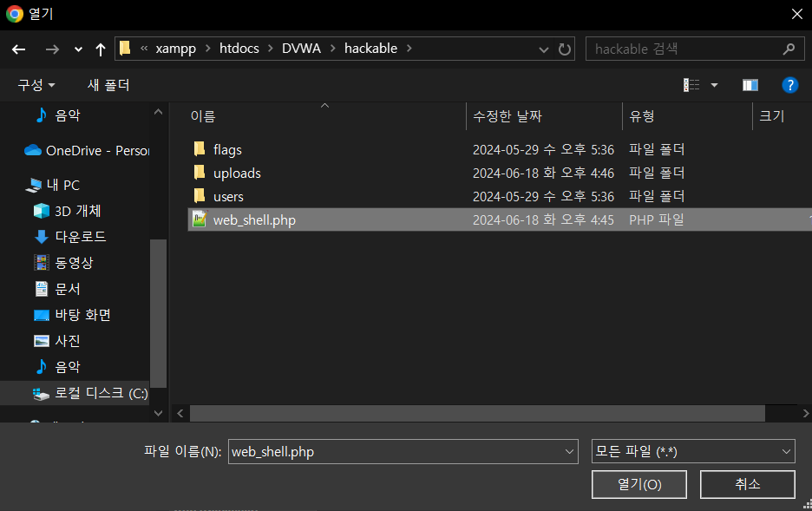This screenshot has height=511, width=812.
Task: Change the view layout icon
Action: point(691,85)
